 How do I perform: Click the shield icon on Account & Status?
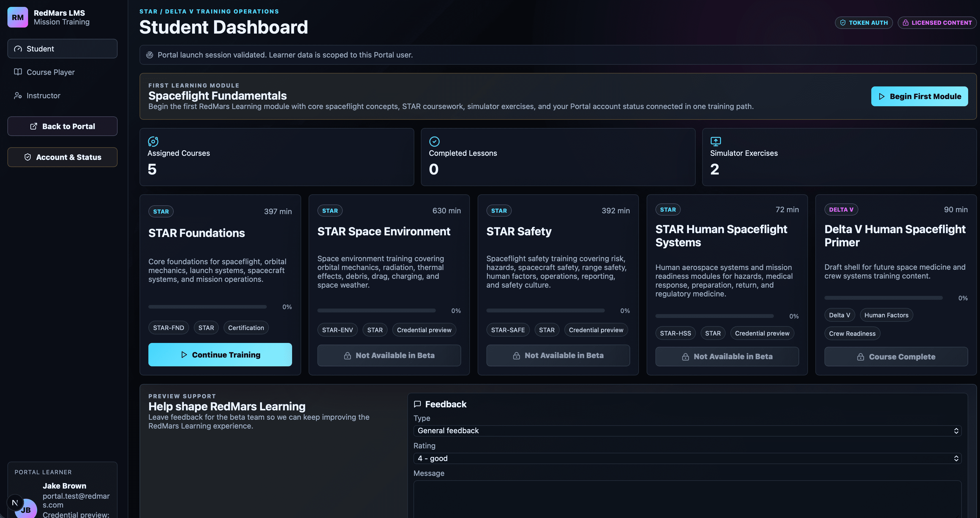tap(28, 157)
